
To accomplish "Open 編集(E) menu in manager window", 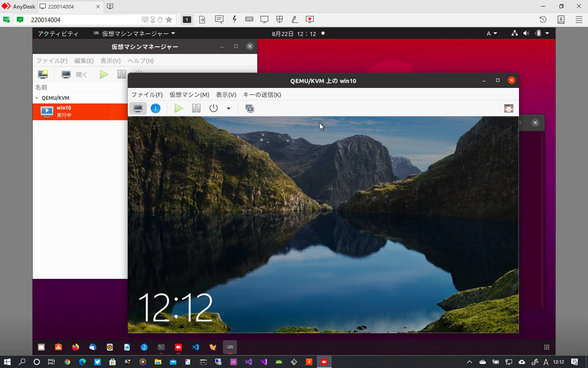I will [x=84, y=61].
